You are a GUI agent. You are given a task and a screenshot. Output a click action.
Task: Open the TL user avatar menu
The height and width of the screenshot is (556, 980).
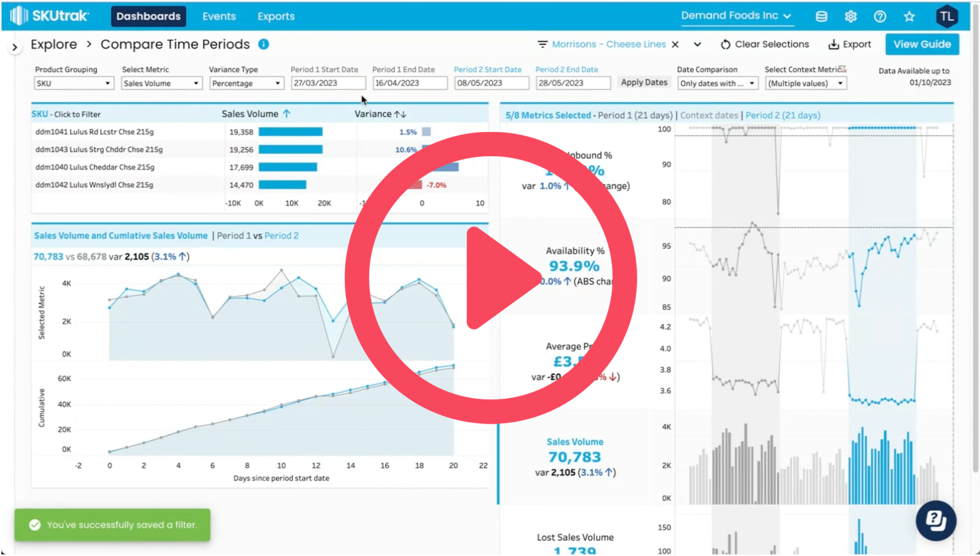[x=946, y=16]
